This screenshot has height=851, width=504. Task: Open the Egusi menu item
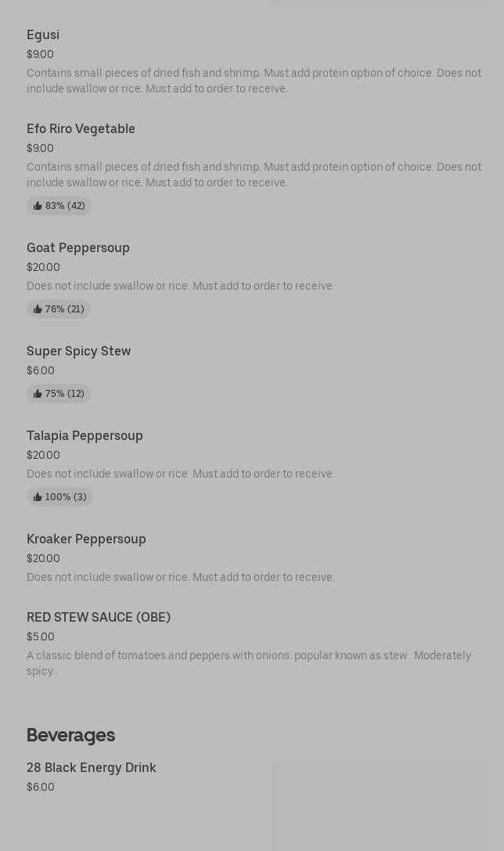pyautogui.click(x=43, y=34)
